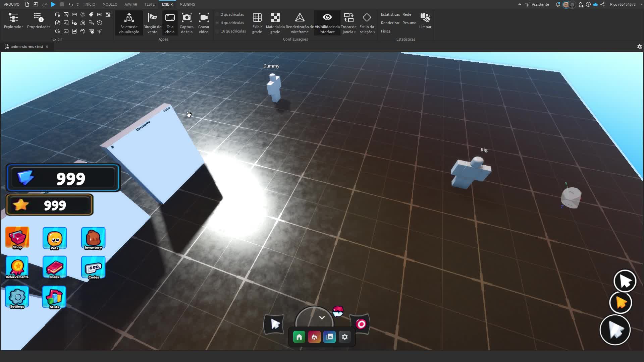
Task: Close the anime storms x test tab
Action: click(47, 47)
